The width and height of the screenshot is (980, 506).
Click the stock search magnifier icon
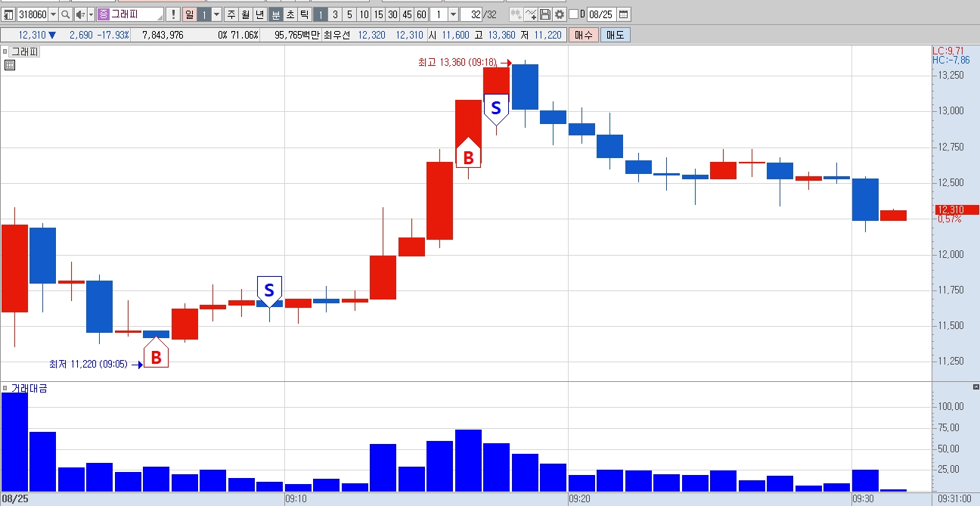66,14
